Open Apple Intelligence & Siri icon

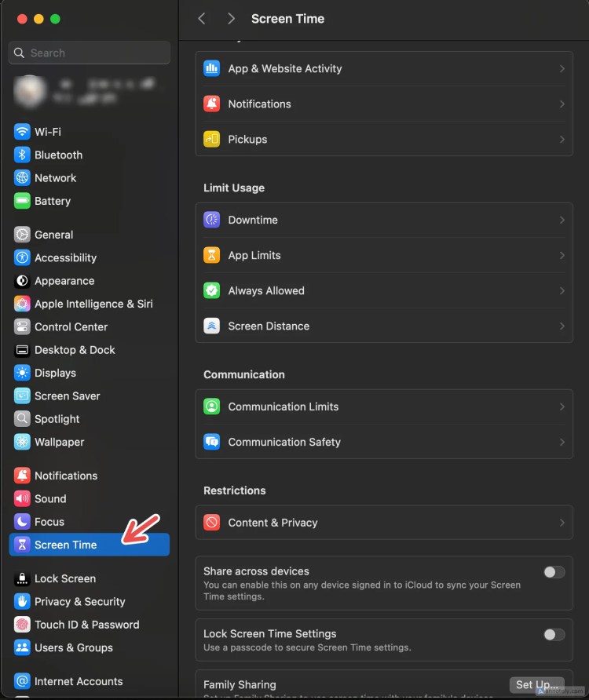click(22, 304)
